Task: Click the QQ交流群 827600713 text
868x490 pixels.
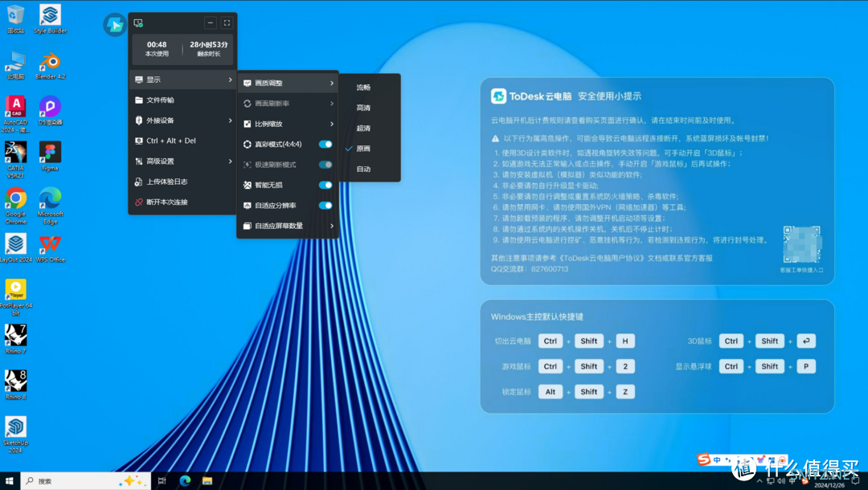Action: pos(530,269)
